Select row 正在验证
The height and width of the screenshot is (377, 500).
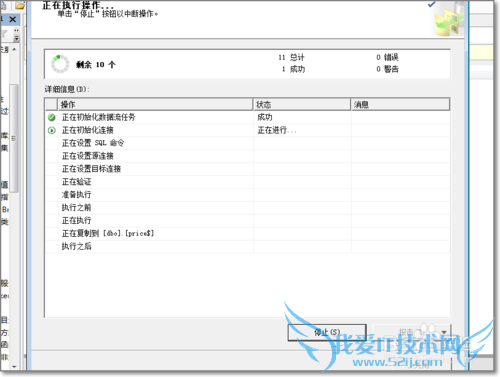pos(247,182)
